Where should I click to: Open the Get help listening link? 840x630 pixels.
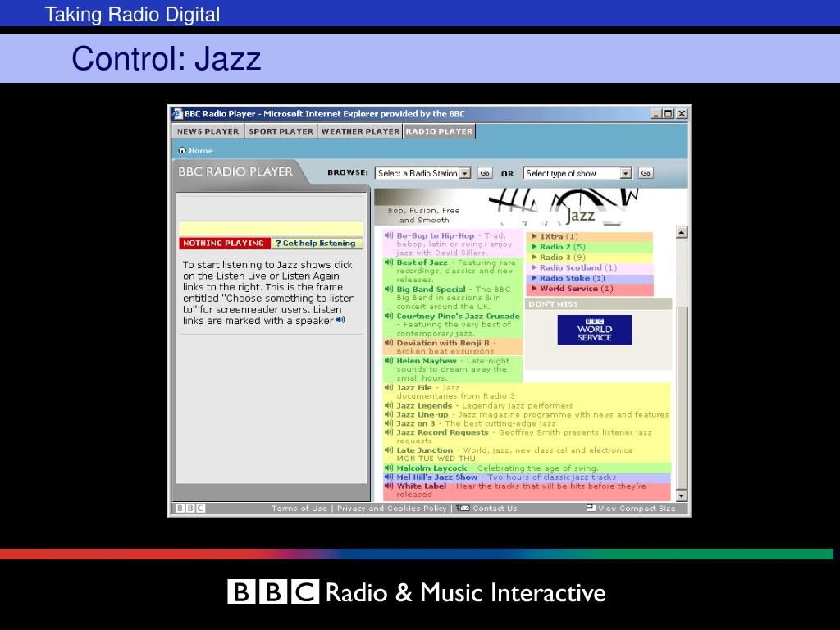pyautogui.click(x=317, y=243)
